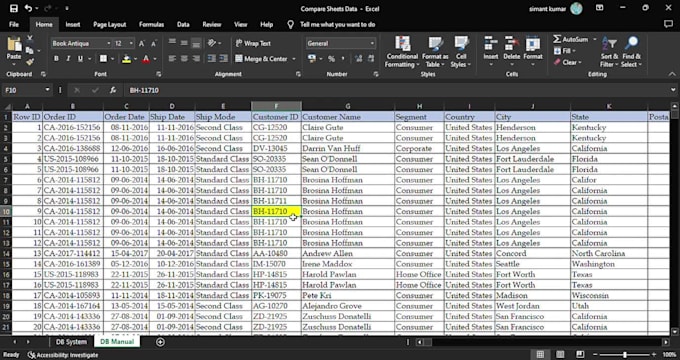Open Conditional Formatting menu

pyautogui.click(x=402, y=52)
